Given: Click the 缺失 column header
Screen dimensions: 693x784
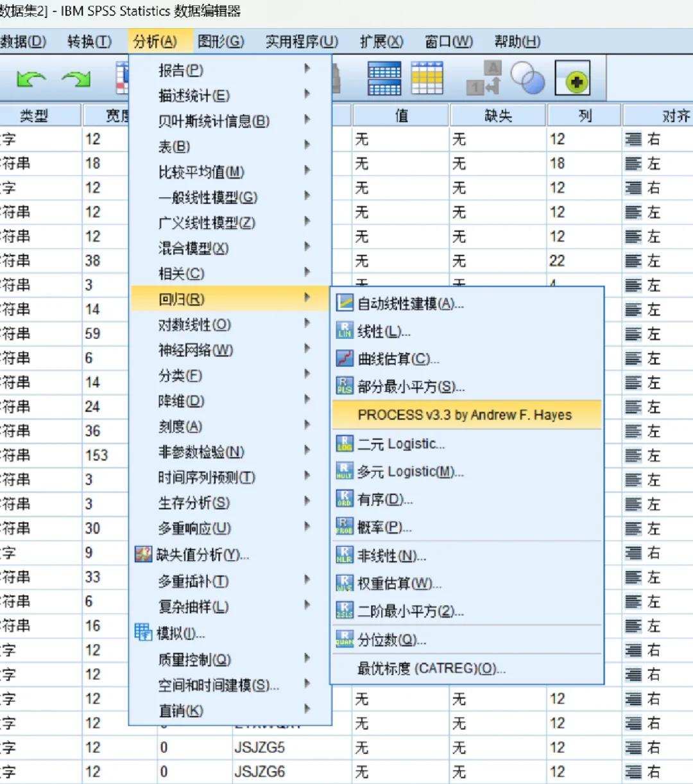Looking at the screenshot, I should [498, 116].
